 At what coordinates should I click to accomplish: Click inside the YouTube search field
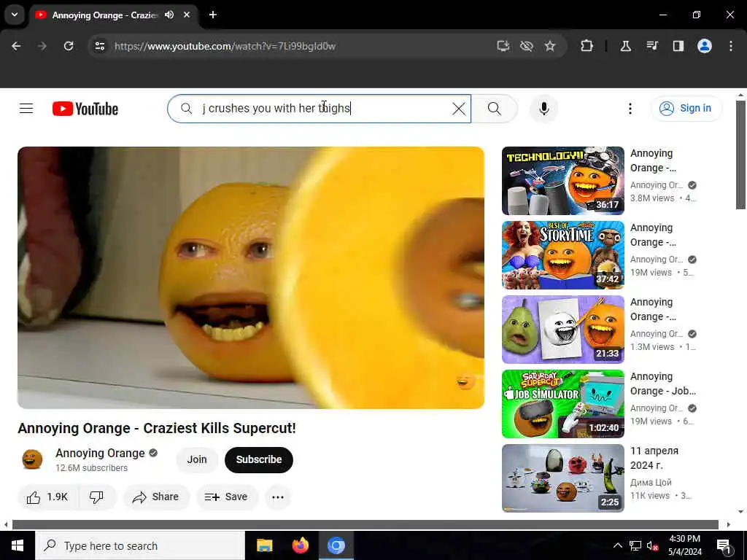(x=320, y=109)
